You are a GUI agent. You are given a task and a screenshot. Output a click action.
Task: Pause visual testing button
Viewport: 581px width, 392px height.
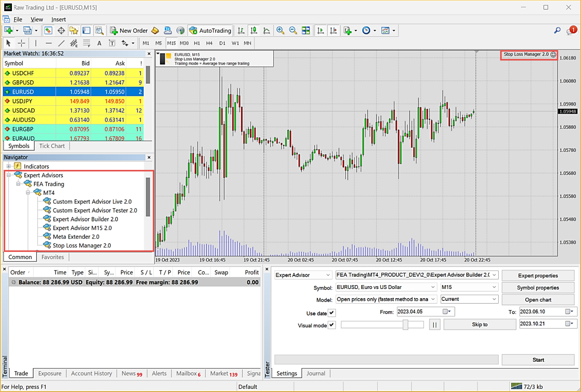pos(435,325)
